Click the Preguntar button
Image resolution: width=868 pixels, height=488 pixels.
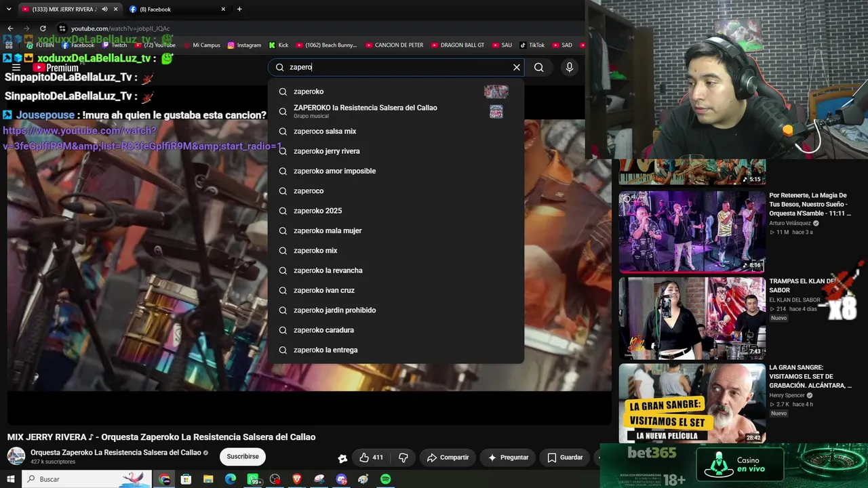pyautogui.click(x=508, y=457)
